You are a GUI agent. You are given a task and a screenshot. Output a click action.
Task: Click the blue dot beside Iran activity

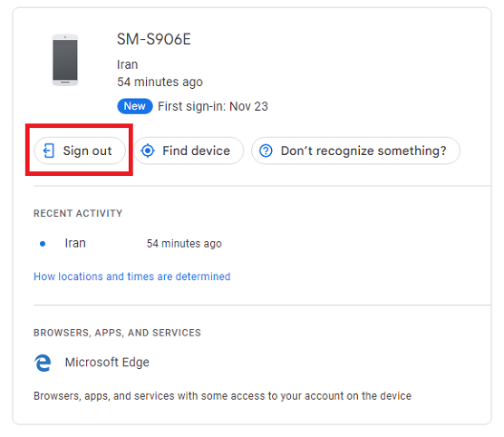point(43,244)
